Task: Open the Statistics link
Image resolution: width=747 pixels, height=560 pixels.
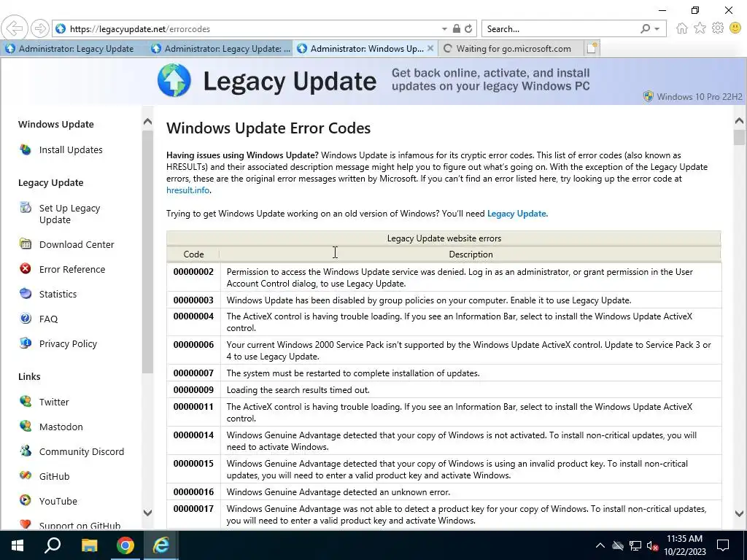Action: [x=58, y=294]
